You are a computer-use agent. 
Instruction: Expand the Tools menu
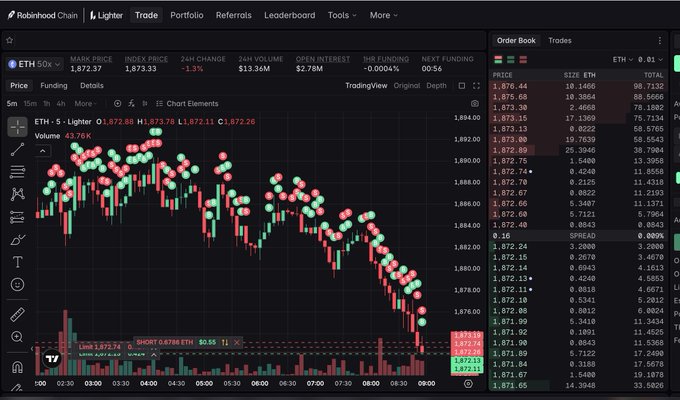tap(342, 15)
